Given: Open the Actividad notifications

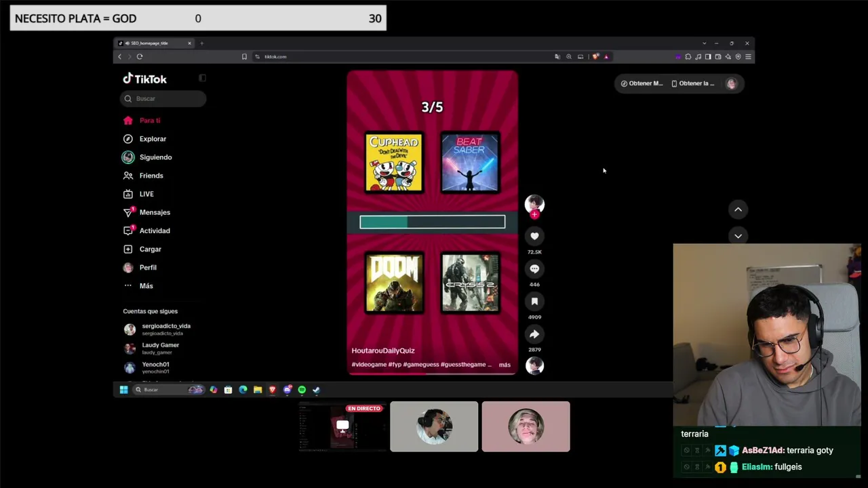Looking at the screenshot, I should [146, 230].
